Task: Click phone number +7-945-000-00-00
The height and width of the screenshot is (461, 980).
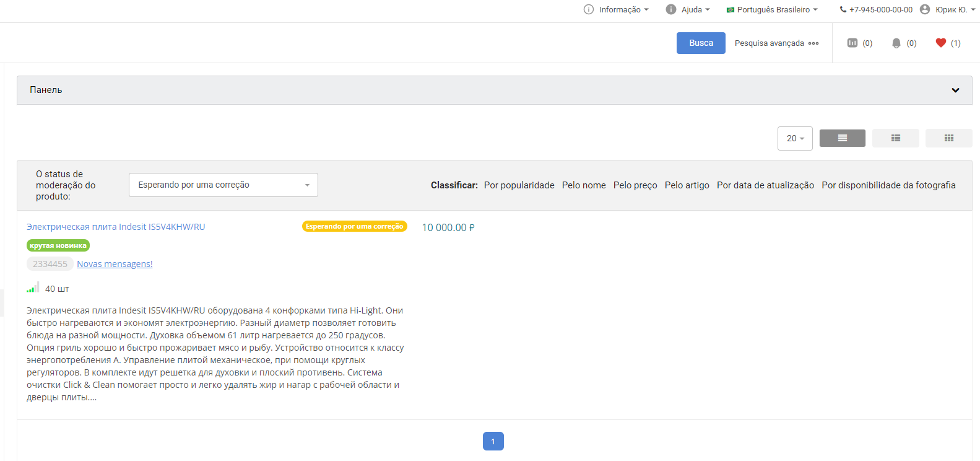Action: point(880,9)
